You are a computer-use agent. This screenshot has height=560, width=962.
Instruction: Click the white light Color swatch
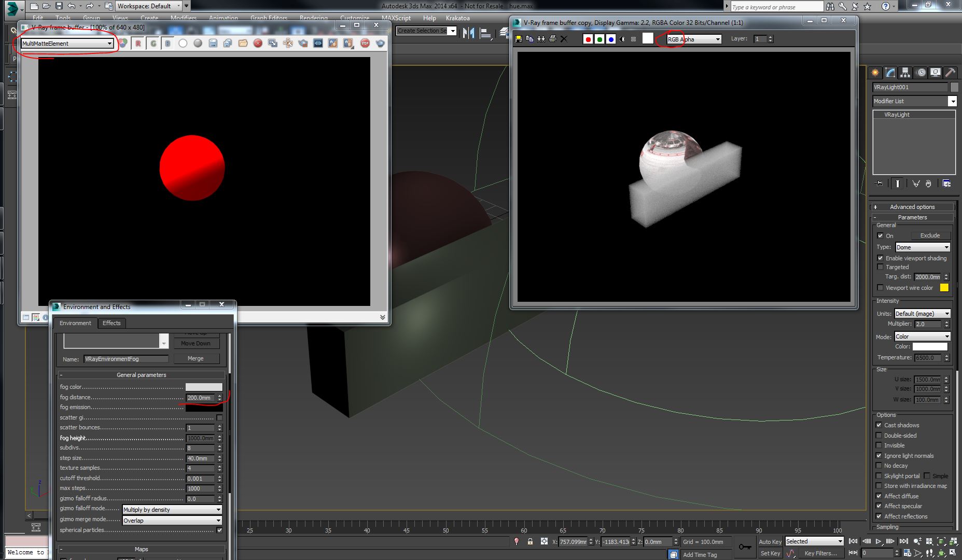pyautogui.click(x=930, y=347)
